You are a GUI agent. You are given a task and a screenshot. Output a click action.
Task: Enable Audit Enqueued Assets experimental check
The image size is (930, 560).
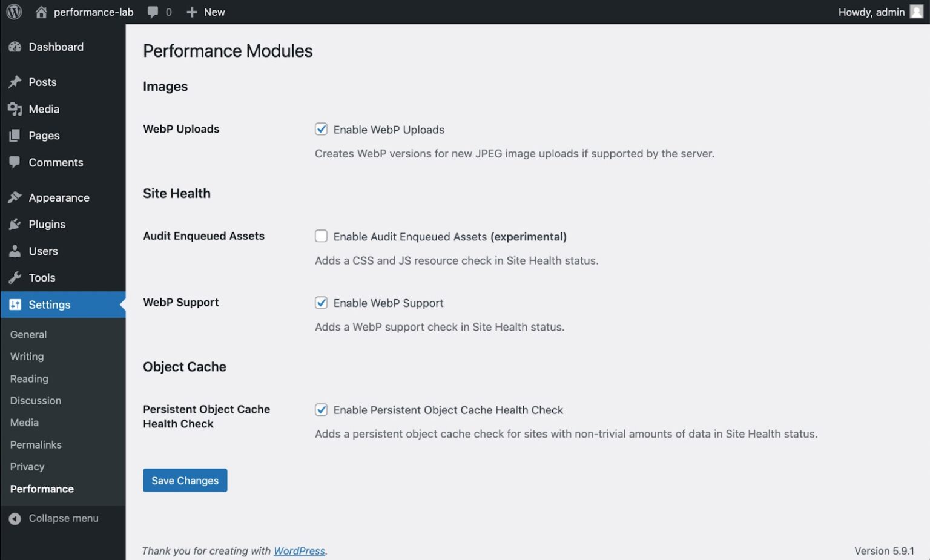pyautogui.click(x=321, y=236)
